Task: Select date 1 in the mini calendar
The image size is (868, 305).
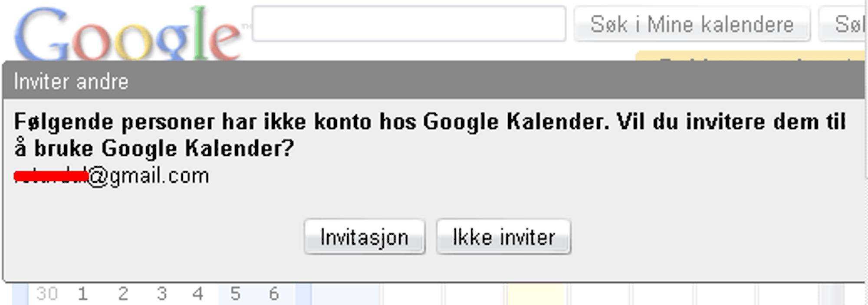Action: click(x=83, y=294)
